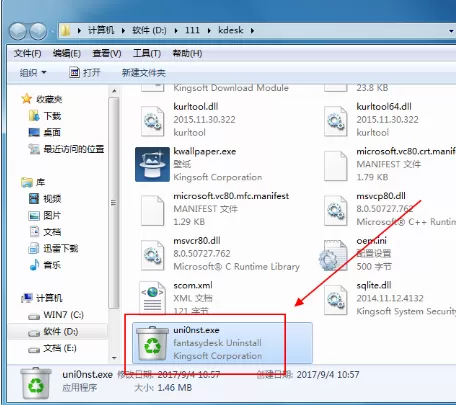The width and height of the screenshot is (456, 405).
Task: Select kurltool64.dll file icon
Action: [x=336, y=121]
